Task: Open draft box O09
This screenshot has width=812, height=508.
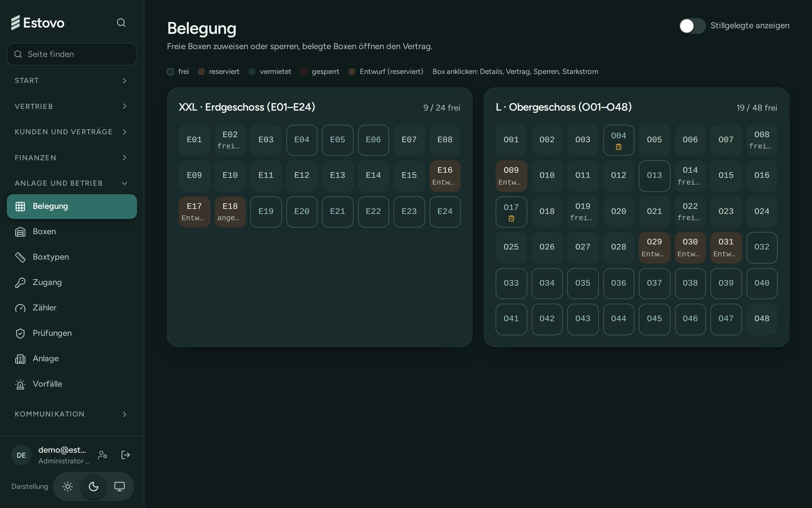Action: [x=511, y=176]
